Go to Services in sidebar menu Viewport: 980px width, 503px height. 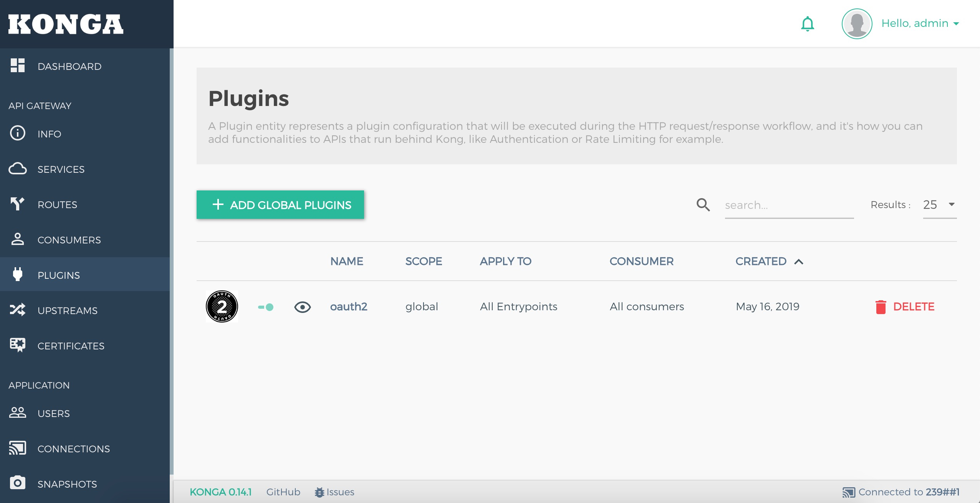(x=61, y=169)
